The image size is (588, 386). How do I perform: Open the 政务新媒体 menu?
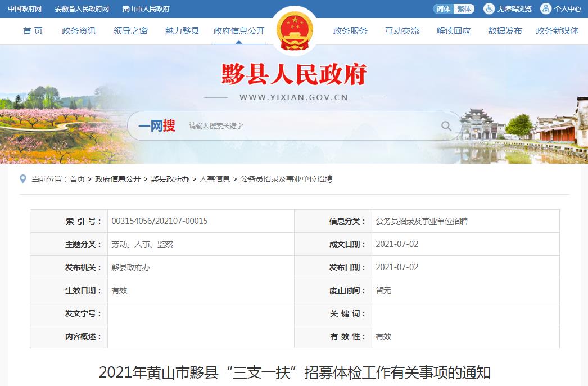point(557,31)
